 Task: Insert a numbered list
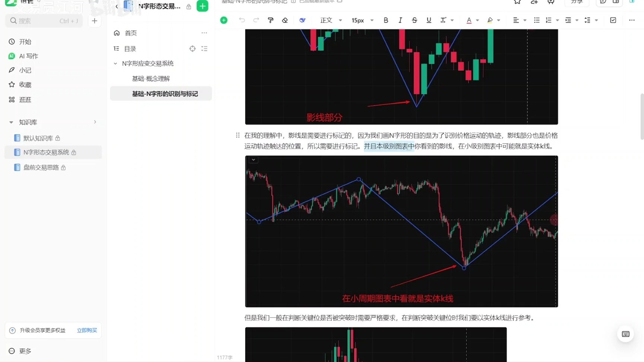pyautogui.click(x=549, y=20)
